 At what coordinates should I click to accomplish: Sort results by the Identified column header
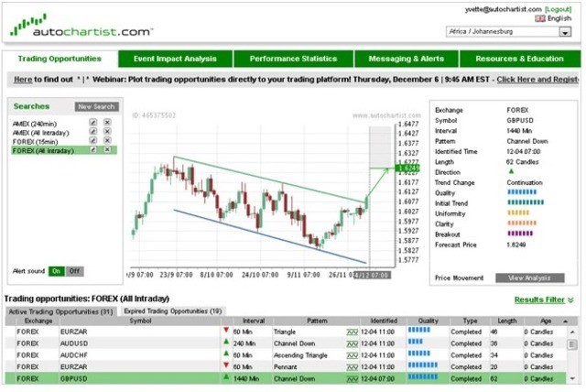click(384, 321)
